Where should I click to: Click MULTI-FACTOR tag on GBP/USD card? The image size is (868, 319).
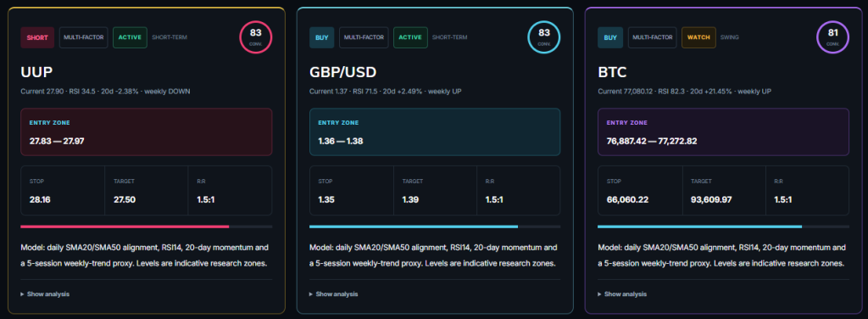[x=364, y=37]
